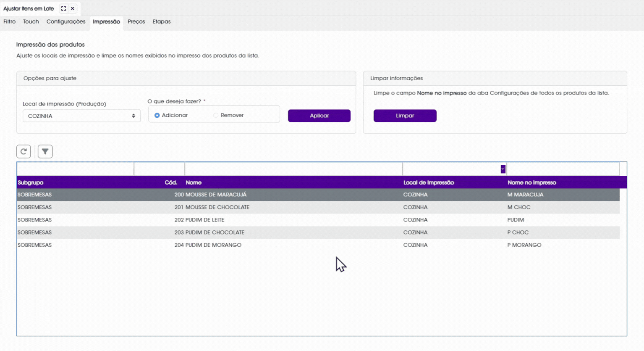Screen dimensions: 644x351
Task: Select the PUDIM DE LEITE row
Action: (x=318, y=220)
